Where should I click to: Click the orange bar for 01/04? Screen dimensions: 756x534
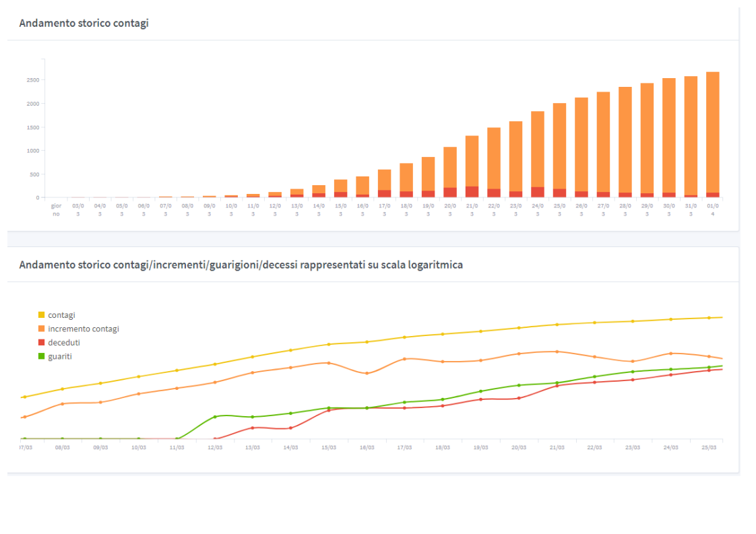(x=712, y=131)
